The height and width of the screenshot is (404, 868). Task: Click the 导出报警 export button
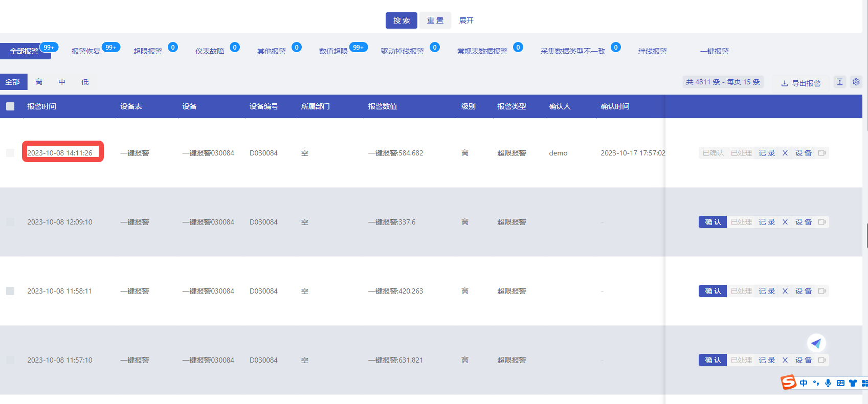[801, 83]
